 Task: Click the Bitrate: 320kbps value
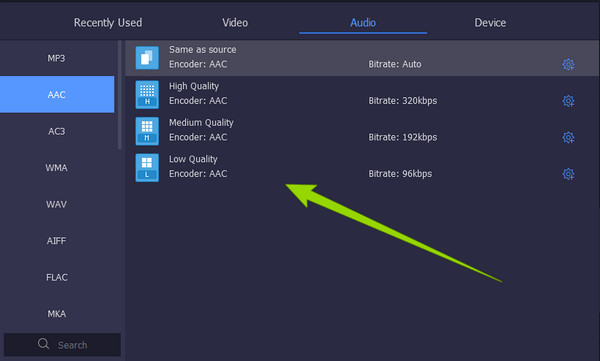tap(403, 101)
